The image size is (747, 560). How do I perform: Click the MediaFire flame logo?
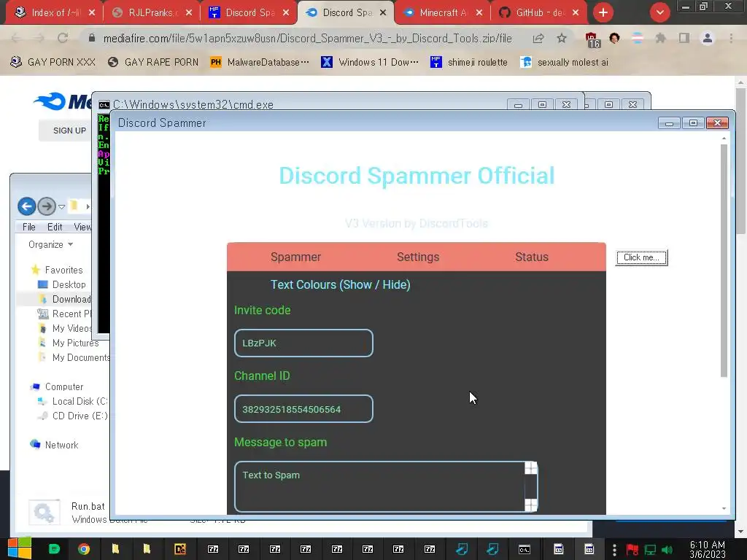pyautogui.click(x=50, y=101)
